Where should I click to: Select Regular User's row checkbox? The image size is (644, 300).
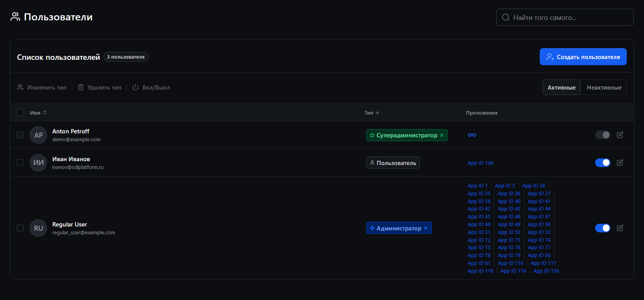tap(20, 228)
